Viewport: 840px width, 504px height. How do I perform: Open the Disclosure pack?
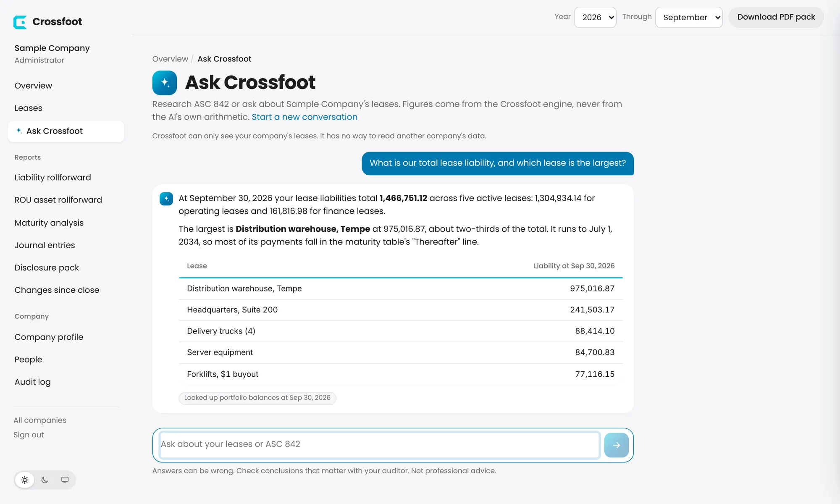pyautogui.click(x=47, y=268)
